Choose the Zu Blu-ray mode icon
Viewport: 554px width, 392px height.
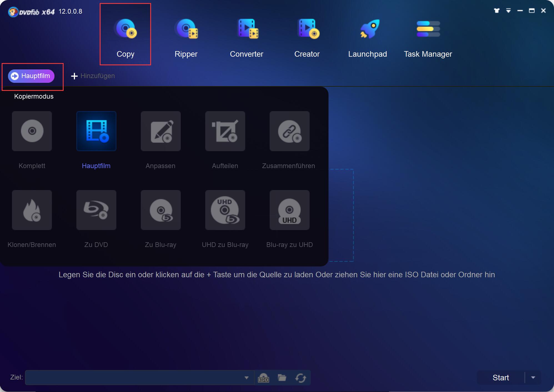click(161, 210)
